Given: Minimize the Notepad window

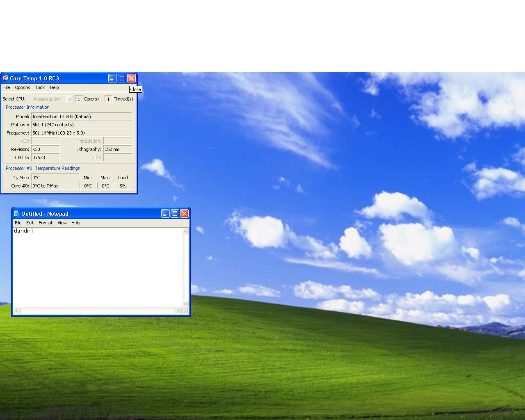Looking at the screenshot, I should (165, 213).
